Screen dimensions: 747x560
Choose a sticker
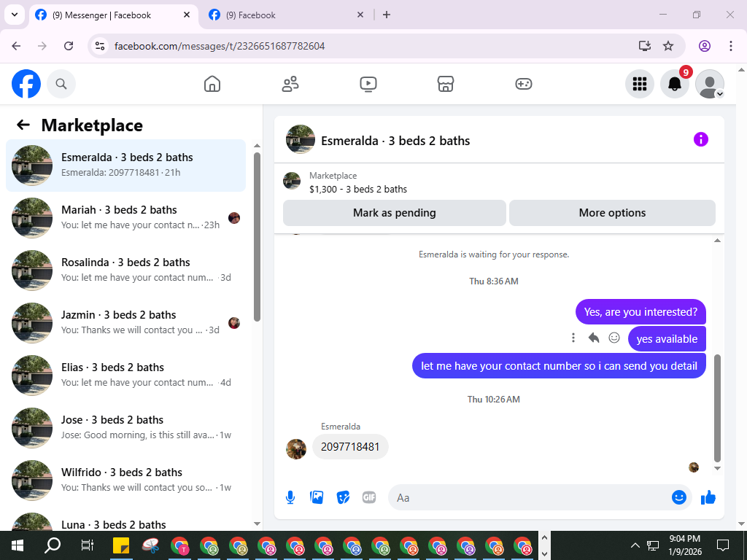point(343,497)
